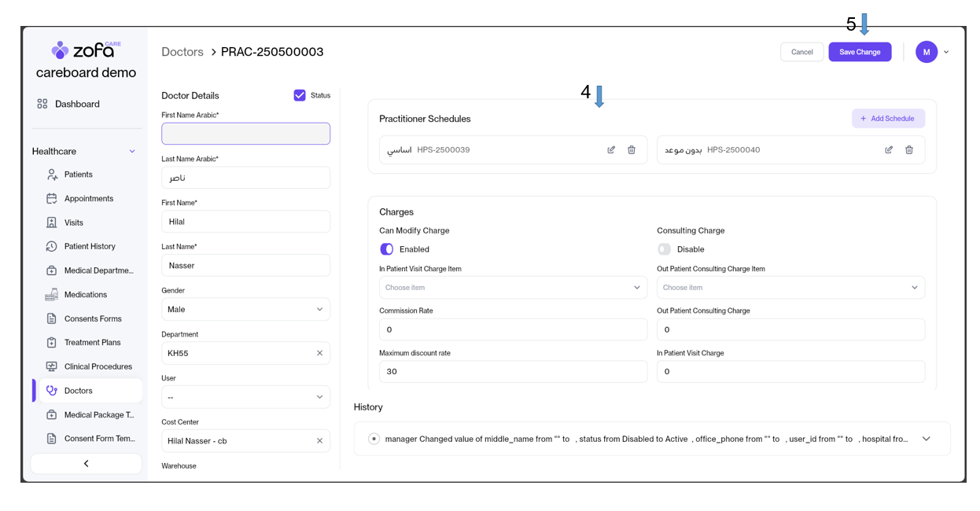
Task: Delete schedule HPS-2500040
Action: (x=909, y=150)
